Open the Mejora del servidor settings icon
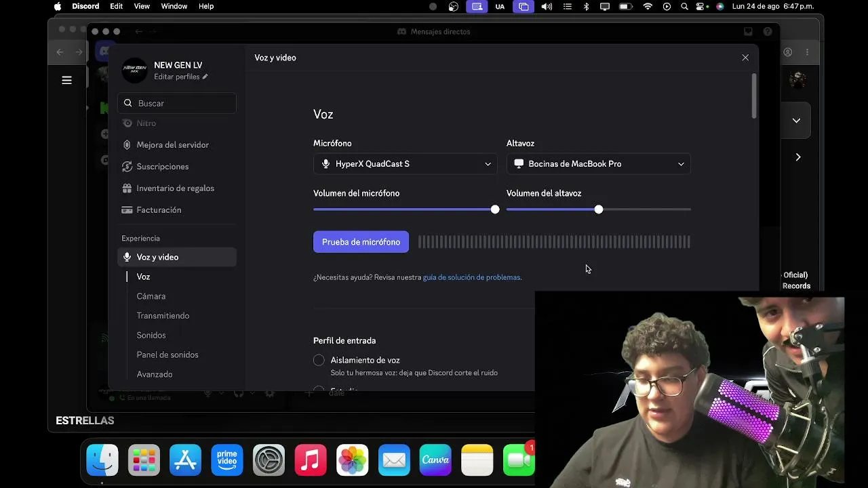Image resolution: width=868 pixels, height=488 pixels. coord(127,145)
